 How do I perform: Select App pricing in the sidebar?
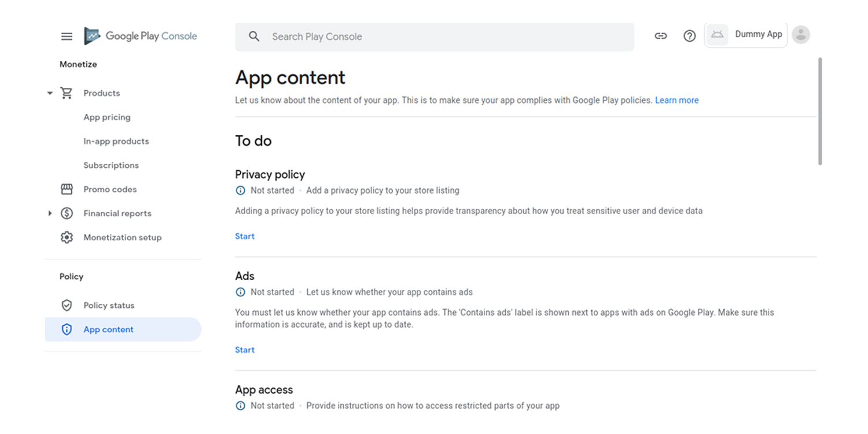tap(107, 117)
